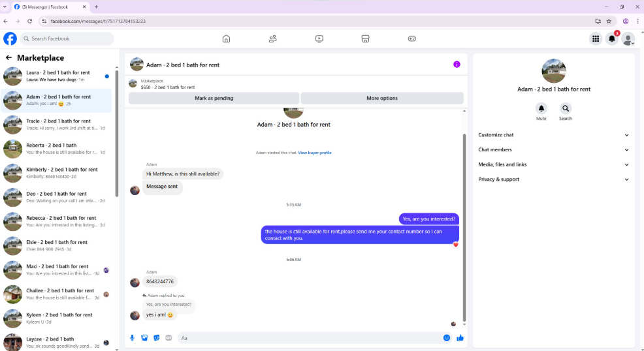644x351 pixels.
Task: Click the Search Facebook field
Action: [x=67, y=38]
